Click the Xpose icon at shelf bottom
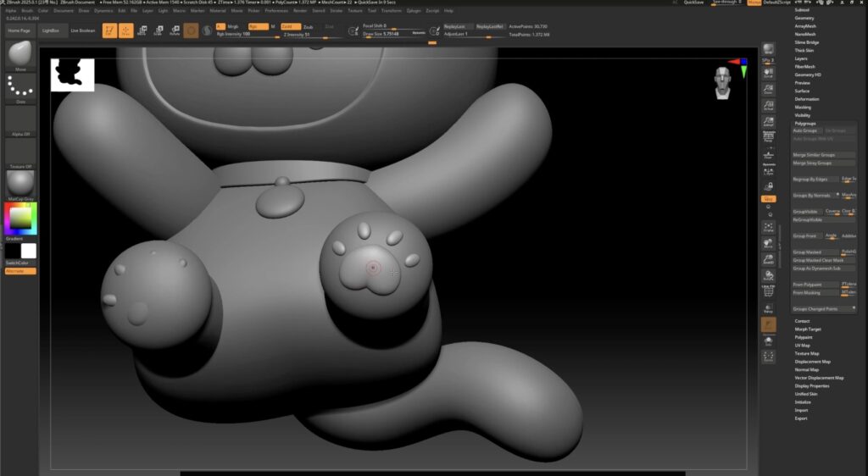This screenshot has width=868, height=476. coord(768,357)
